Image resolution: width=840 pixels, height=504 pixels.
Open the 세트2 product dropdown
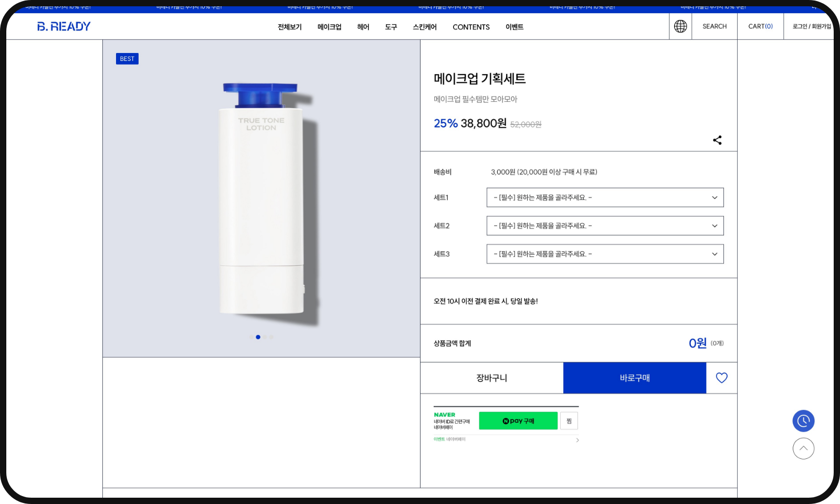pos(605,226)
